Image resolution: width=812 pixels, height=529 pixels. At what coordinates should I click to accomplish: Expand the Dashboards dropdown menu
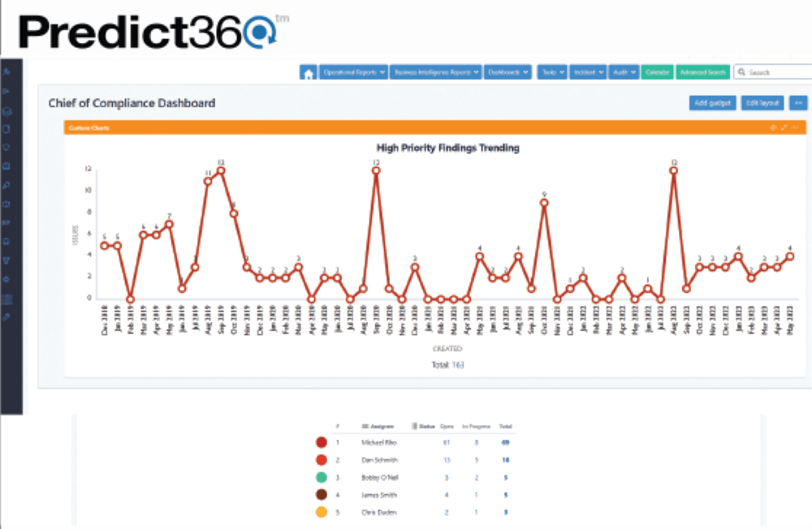coord(508,72)
